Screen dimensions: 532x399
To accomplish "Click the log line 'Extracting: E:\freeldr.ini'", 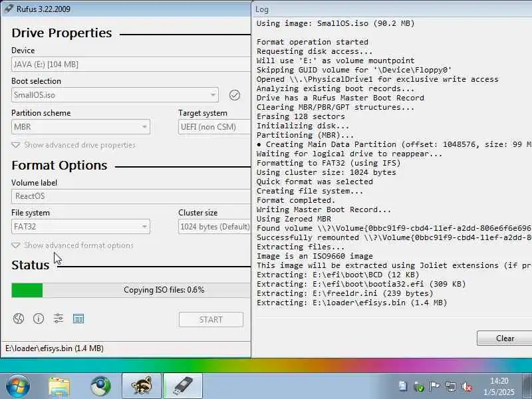I will 344,293.
